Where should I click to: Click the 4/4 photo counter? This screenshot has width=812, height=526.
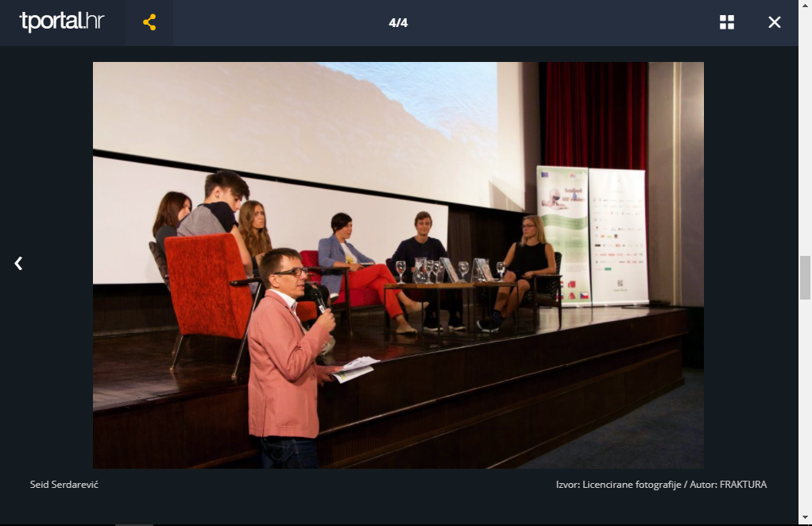pyautogui.click(x=398, y=22)
